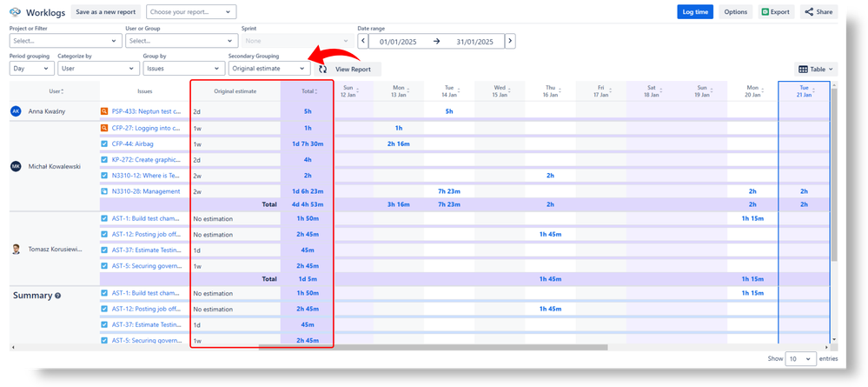Click the vertical scrollbar thumb
This screenshot has width=868, height=387.
(834, 175)
